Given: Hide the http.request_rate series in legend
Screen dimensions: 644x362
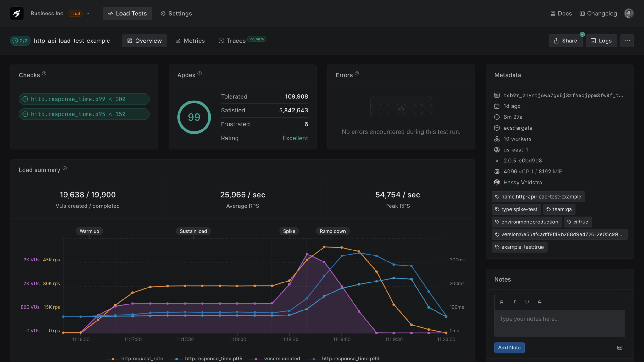Looking at the screenshot, I should click(x=142, y=358).
